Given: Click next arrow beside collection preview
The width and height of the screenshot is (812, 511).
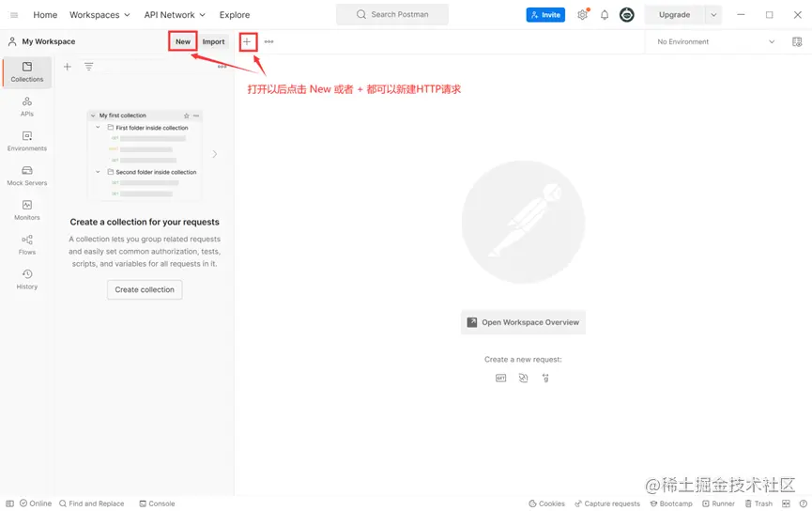Looking at the screenshot, I should point(214,154).
